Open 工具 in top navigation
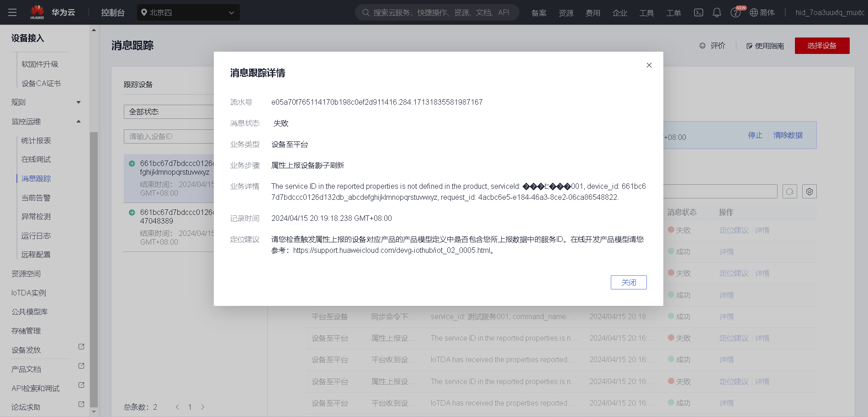Image resolution: width=868 pixels, height=417 pixels. (647, 13)
